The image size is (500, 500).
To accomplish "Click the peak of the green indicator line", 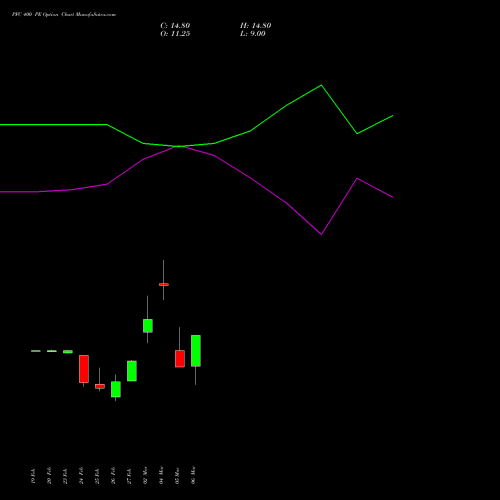I will [321, 85].
